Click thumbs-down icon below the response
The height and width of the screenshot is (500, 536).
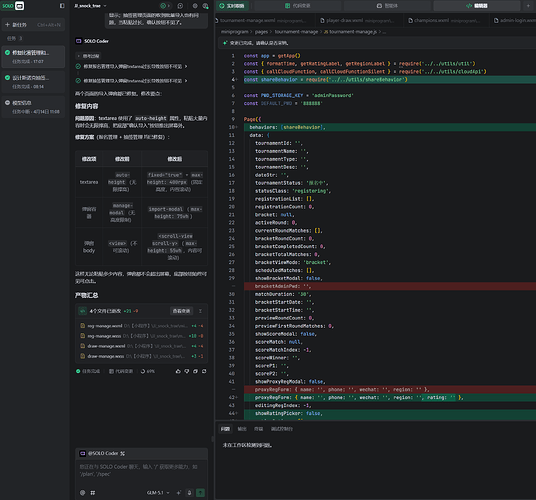click(187, 371)
